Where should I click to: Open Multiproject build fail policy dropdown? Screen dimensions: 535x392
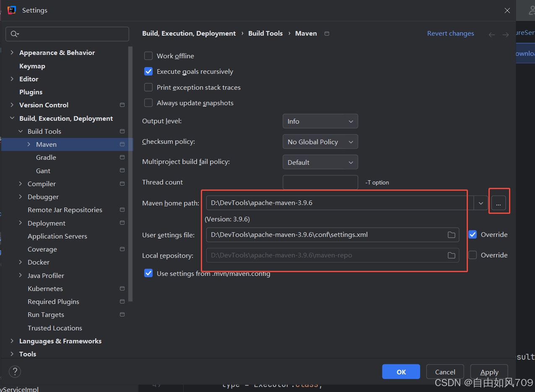coord(320,162)
